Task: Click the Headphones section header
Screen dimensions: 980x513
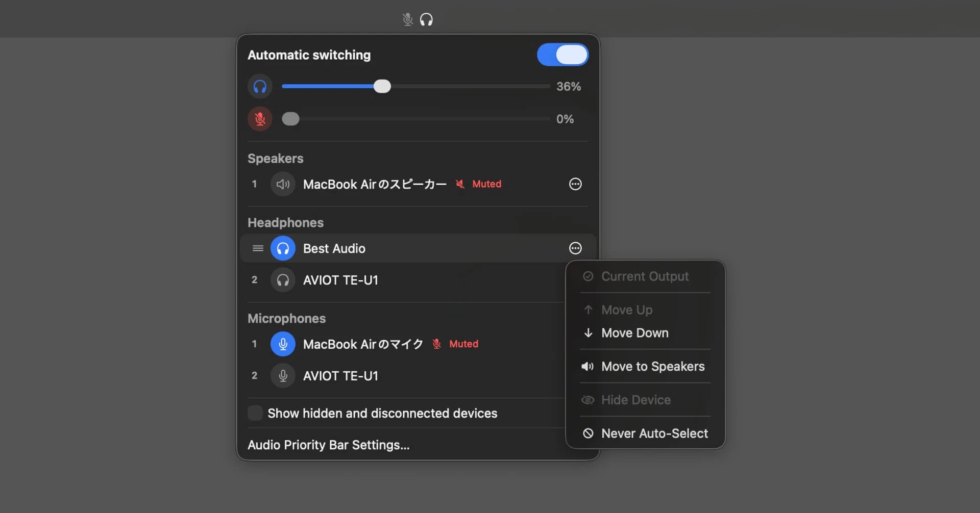Action: point(285,223)
